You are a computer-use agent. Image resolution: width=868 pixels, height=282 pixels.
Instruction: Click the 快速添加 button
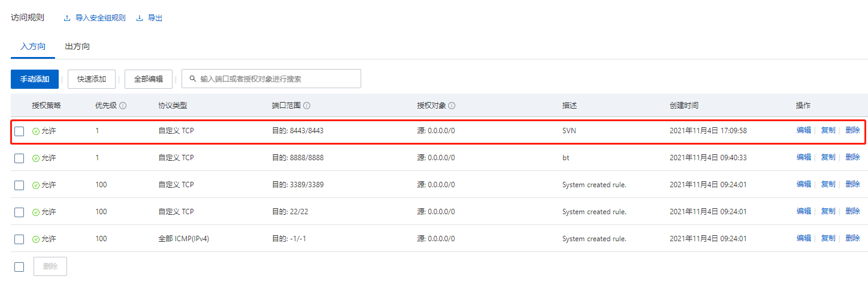tap(92, 79)
